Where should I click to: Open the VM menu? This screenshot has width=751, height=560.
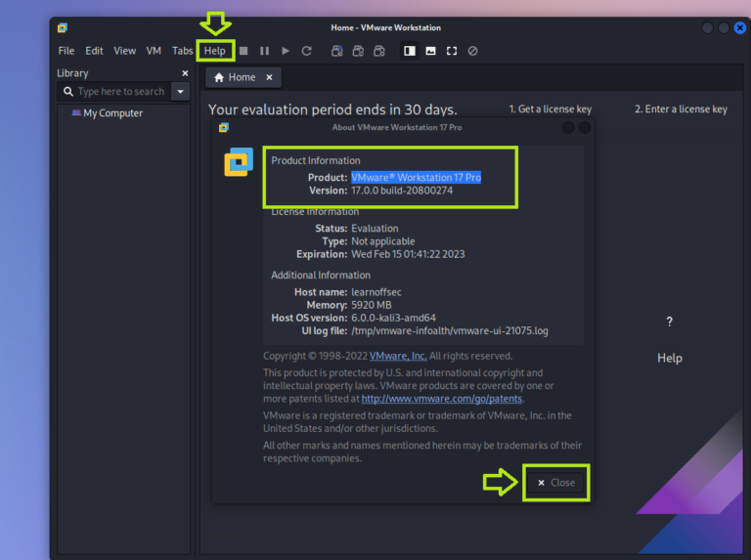154,51
